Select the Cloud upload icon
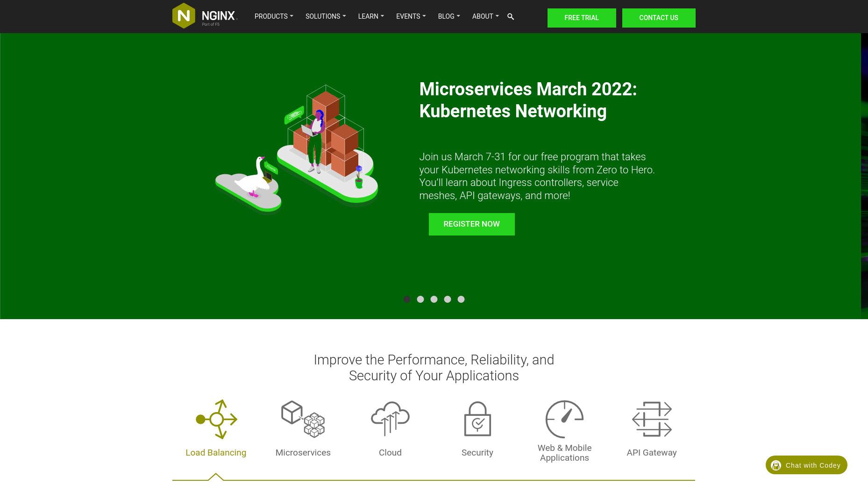The height and width of the screenshot is (492, 868). pos(390,419)
